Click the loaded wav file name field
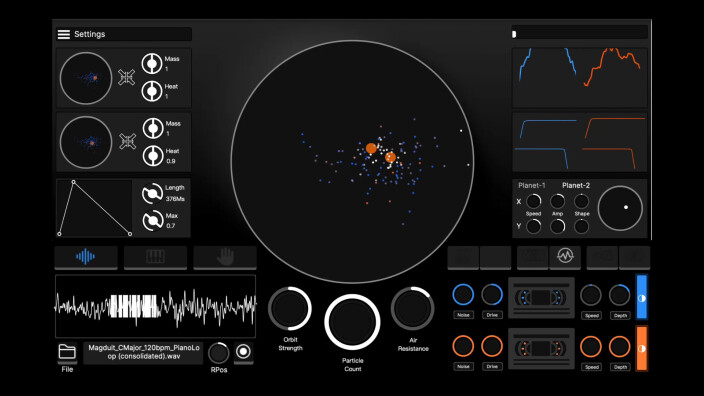The height and width of the screenshot is (396, 704). click(x=143, y=352)
